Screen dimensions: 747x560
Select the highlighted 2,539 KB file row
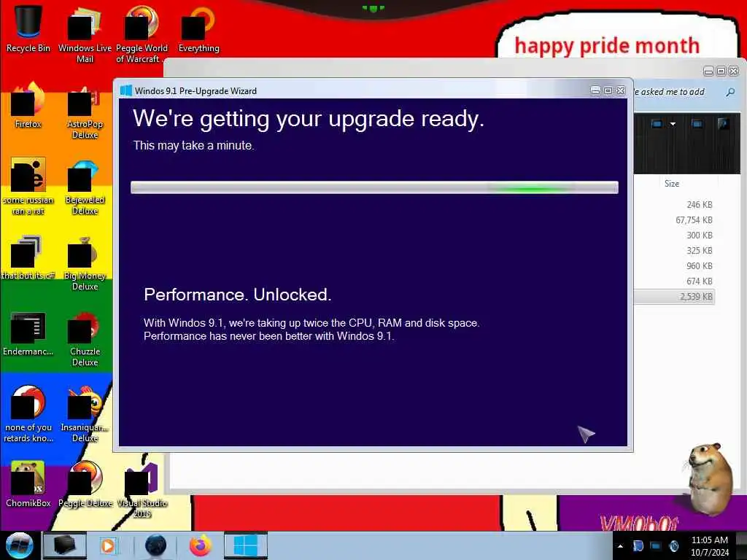tap(675, 296)
